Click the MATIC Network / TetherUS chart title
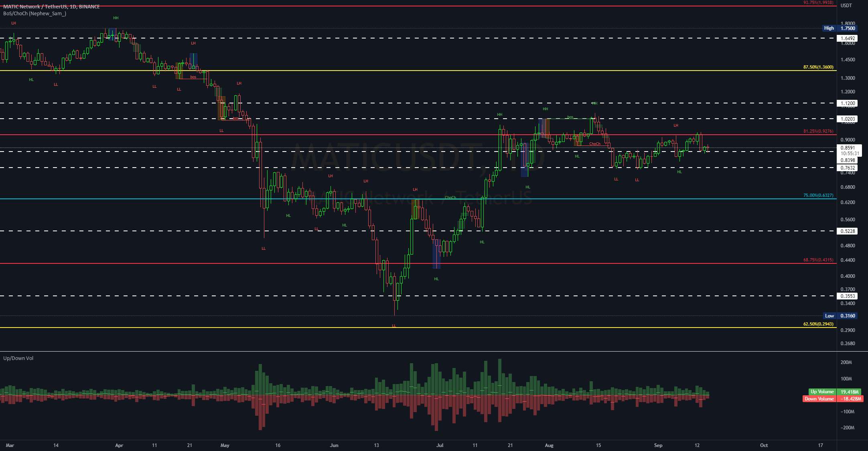 pyautogui.click(x=51, y=6)
